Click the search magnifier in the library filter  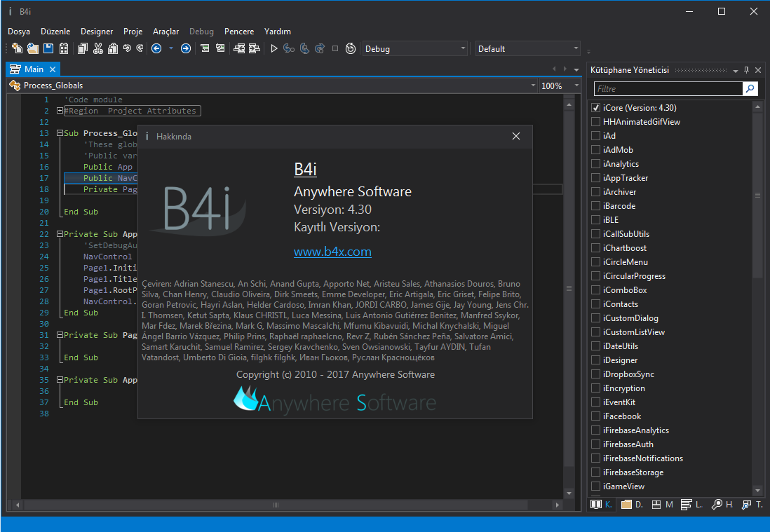click(x=750, y=89)
